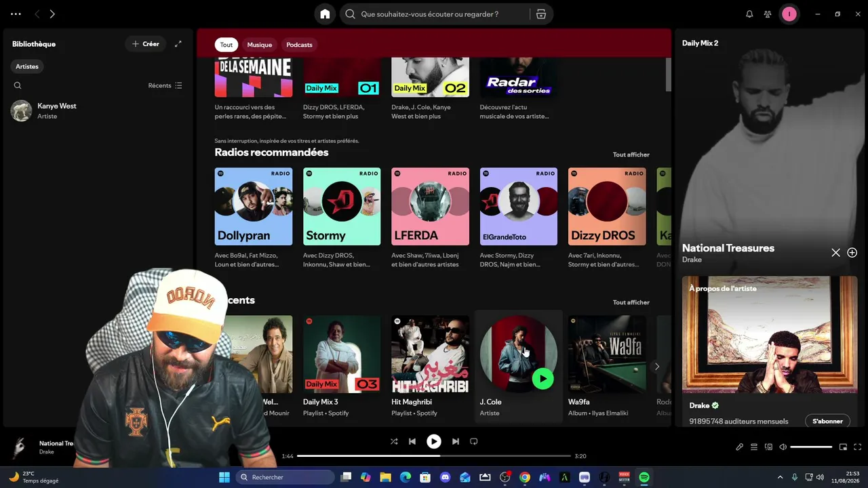Expand the Bibliothèque panel to full view
This screenshot has height=488, width=868.
pyautogui.click(x=178, y=44)
